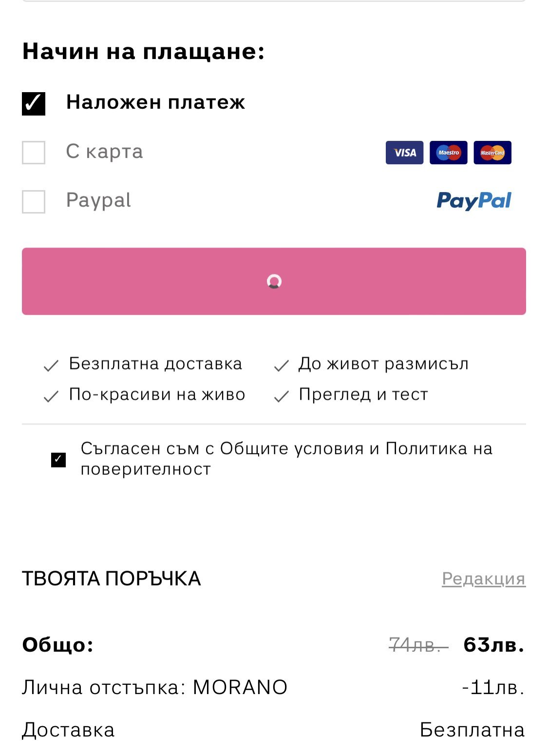Screen dimensions: 548x756
Task: Click the Общите условия agreement text
Action: coord(286,458)
